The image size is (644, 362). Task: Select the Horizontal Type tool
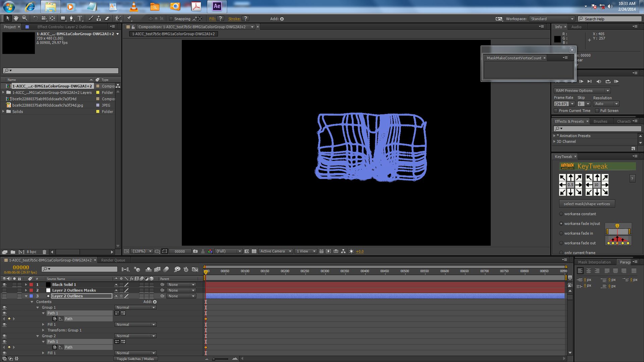coord(80,18)
